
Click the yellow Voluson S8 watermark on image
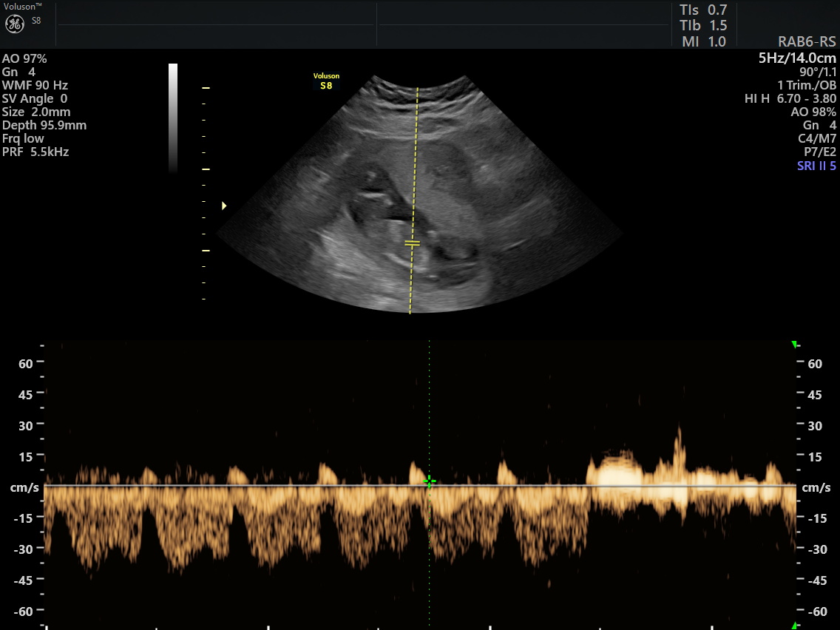(x=326, y=81)
